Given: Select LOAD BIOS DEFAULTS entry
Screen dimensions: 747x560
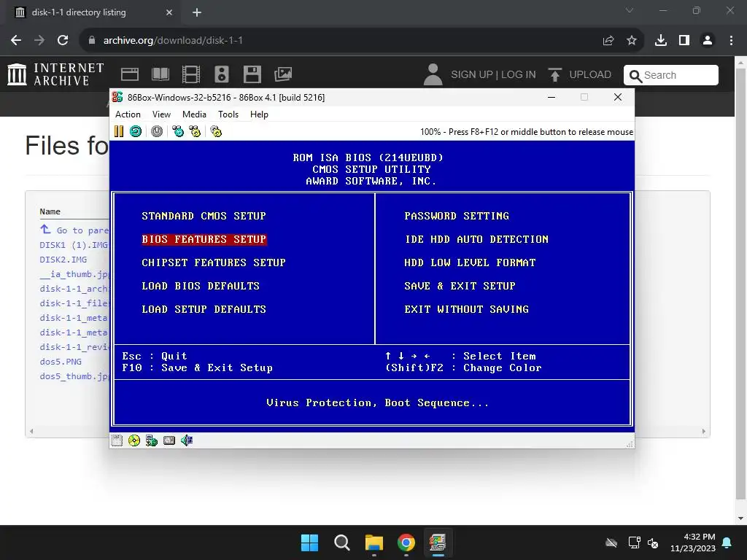Looking at the screenshot, I should (x=201, y=286).
